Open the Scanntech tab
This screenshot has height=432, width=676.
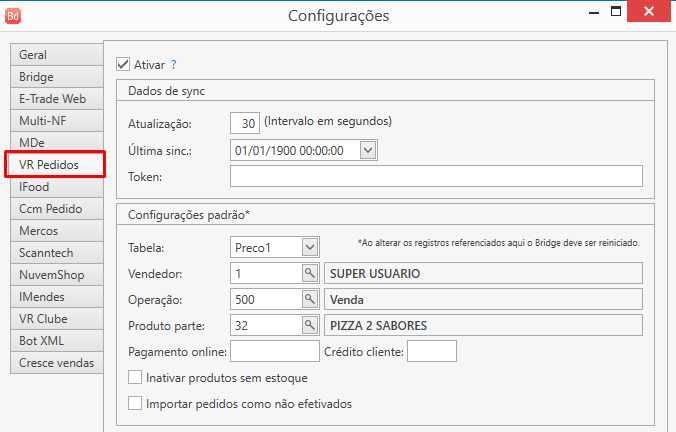[57, 253]
